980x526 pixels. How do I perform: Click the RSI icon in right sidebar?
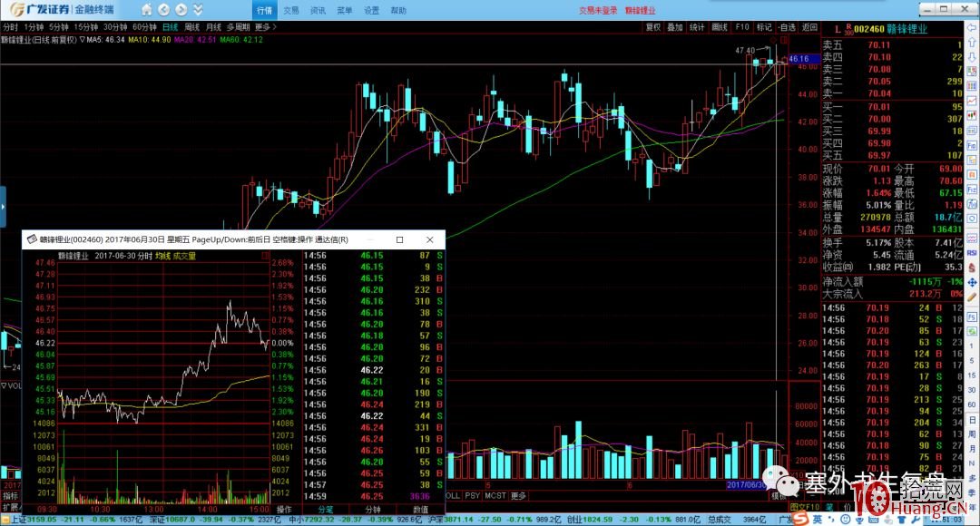click(x=972, y=253)
